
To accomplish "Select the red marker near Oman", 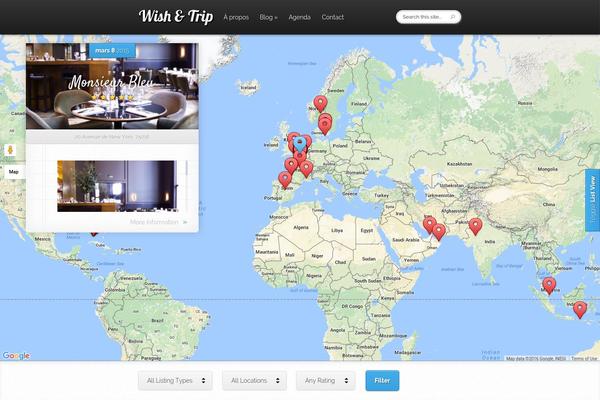I will click(439, 232).
